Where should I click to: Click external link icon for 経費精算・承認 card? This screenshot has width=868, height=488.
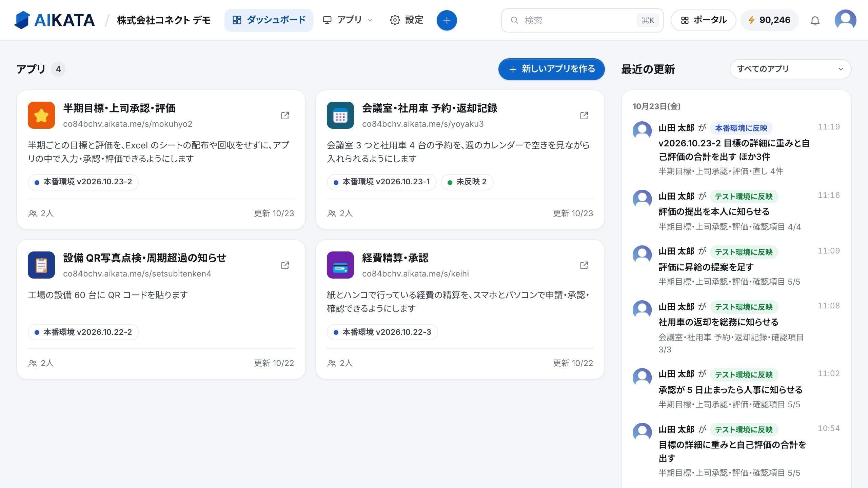click(584, 265)
